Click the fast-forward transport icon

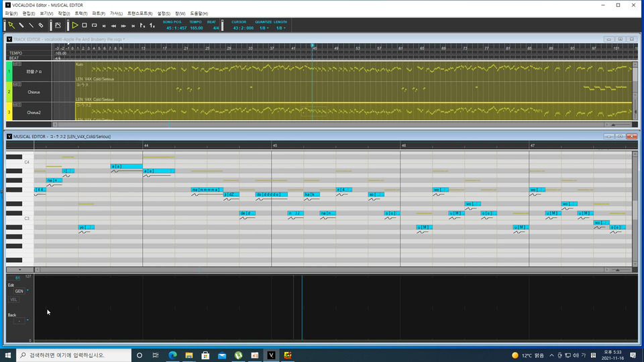123,25
